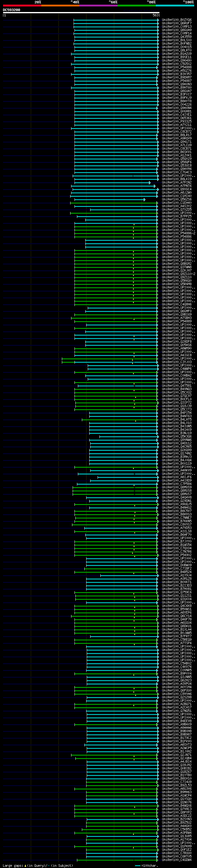Click the UniRef100_Q56ZS6 label

tap(176, 200)
